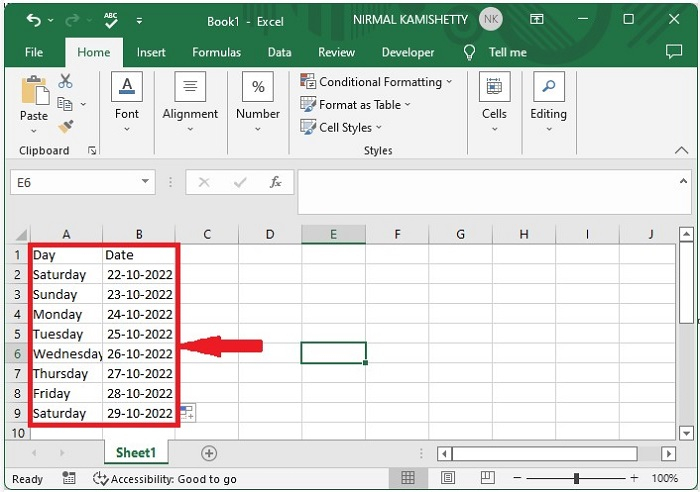700x492 pixels.
Task: Switch to Normal view in the status bar
Action: [408, 479]
